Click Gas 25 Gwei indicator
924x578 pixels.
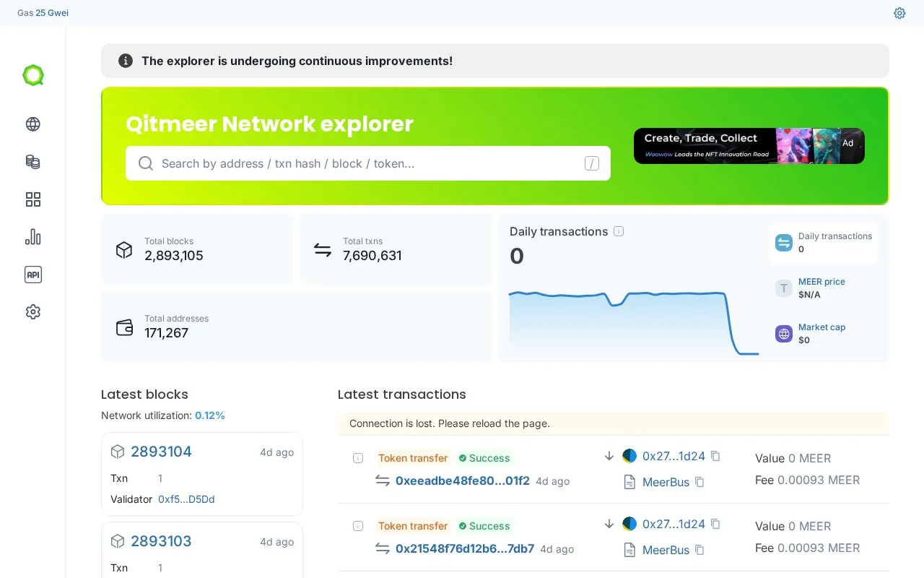pos(43,13)
